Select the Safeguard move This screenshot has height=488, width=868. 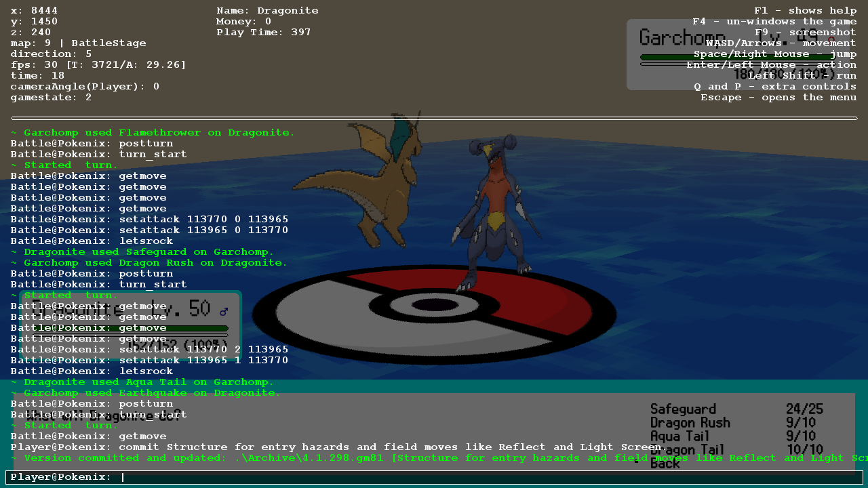(x=683, y=409)
